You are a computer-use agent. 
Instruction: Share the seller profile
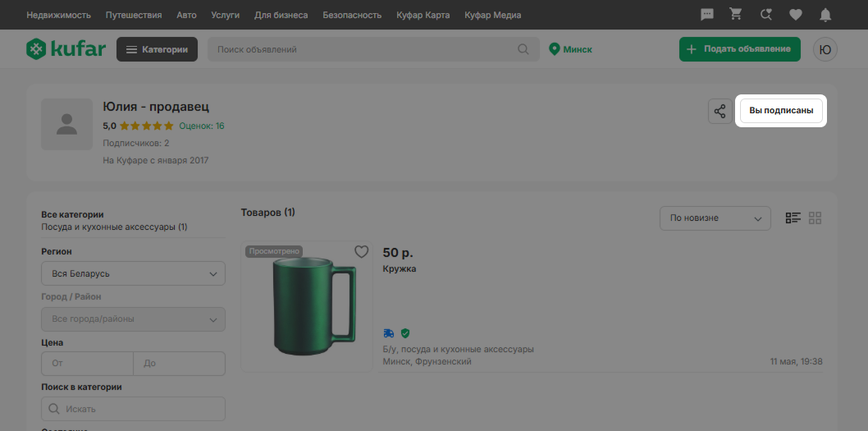tap(720, 112)
